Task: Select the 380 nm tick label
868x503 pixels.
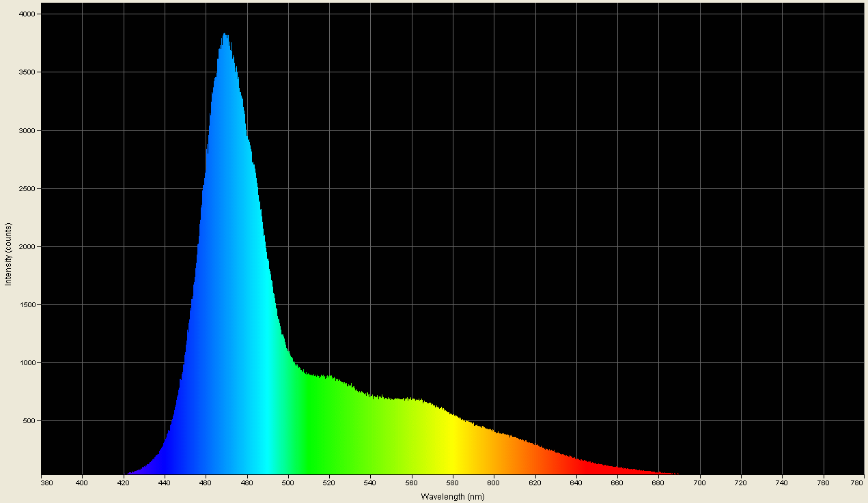Action: pyautogui.click(x=45, y=481)
